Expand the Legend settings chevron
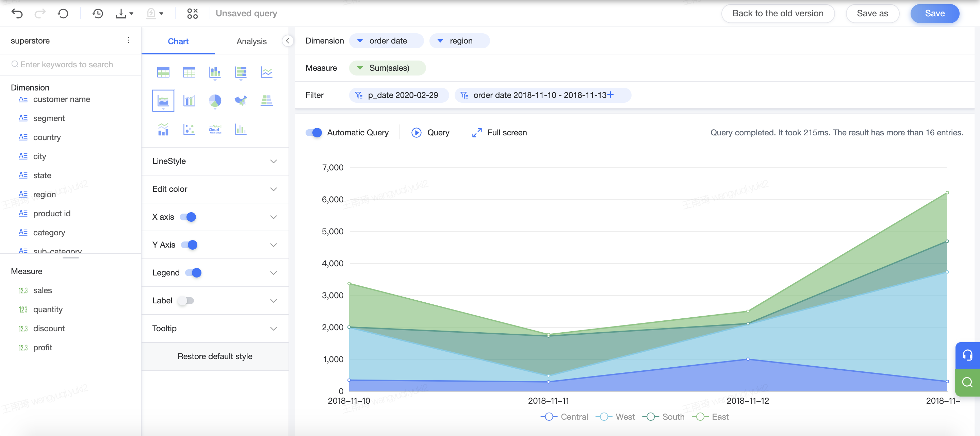980x436 pixels. coord(274,272)
